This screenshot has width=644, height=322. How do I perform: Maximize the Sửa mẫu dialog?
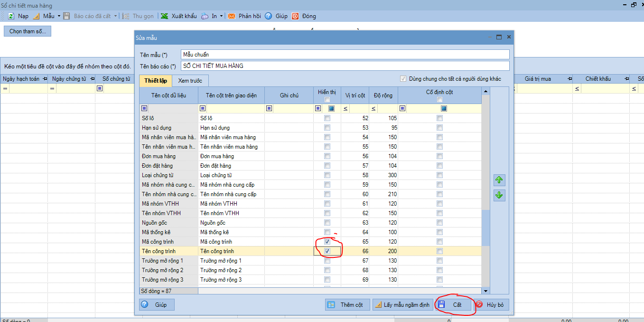(x=499, y=37)
